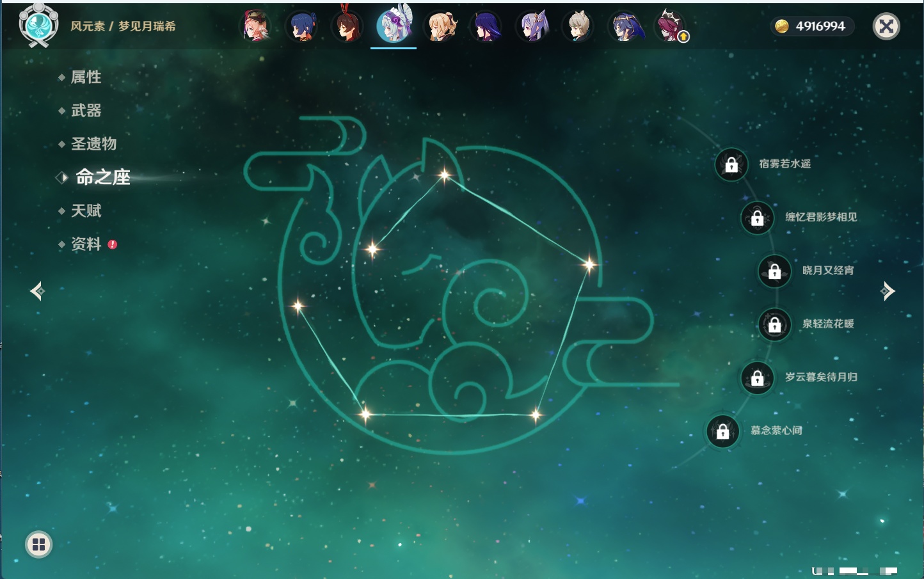
Task: Select the bottom-right constellation star
Action: click(536, 415)
